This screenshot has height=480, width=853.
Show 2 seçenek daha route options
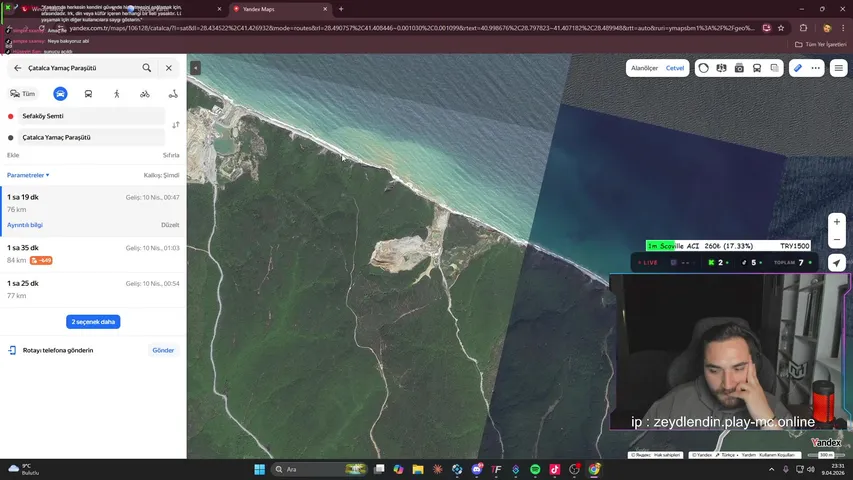point(93,322)
